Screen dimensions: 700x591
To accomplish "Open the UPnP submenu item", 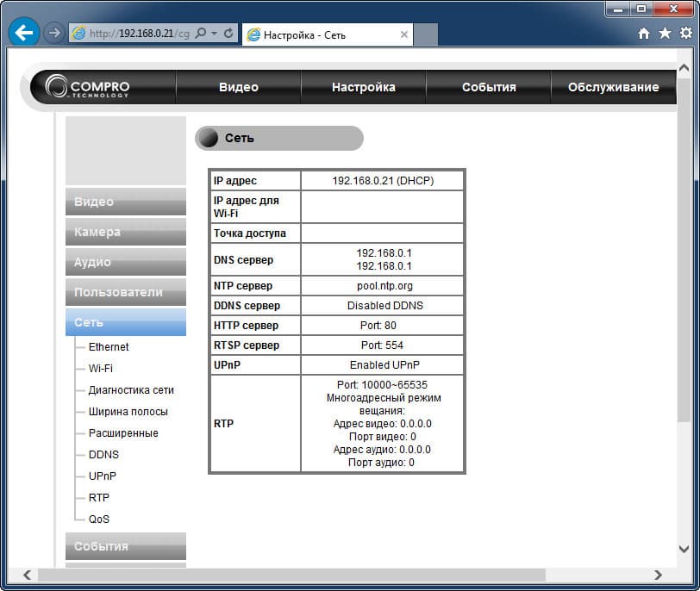I will pos(103,476).
